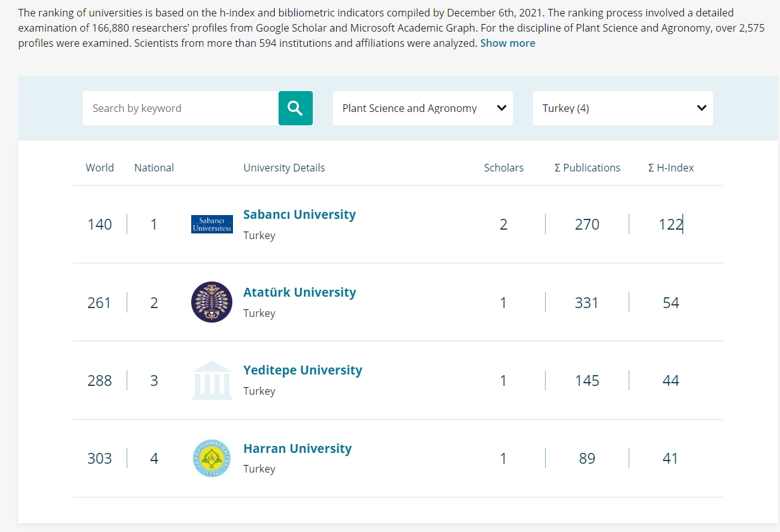Screen dimensions: 780x532
Task: Open the Harran University link
Action: [x=298, y=448]
